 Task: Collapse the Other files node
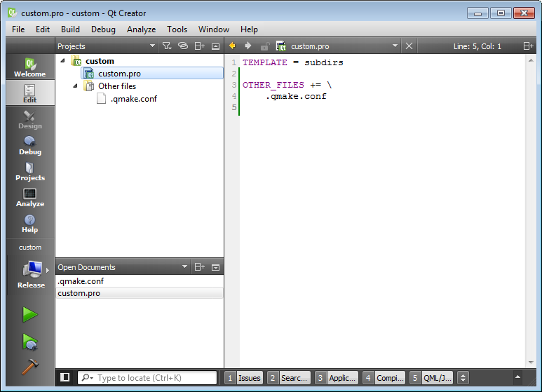[x=75, y=86]
